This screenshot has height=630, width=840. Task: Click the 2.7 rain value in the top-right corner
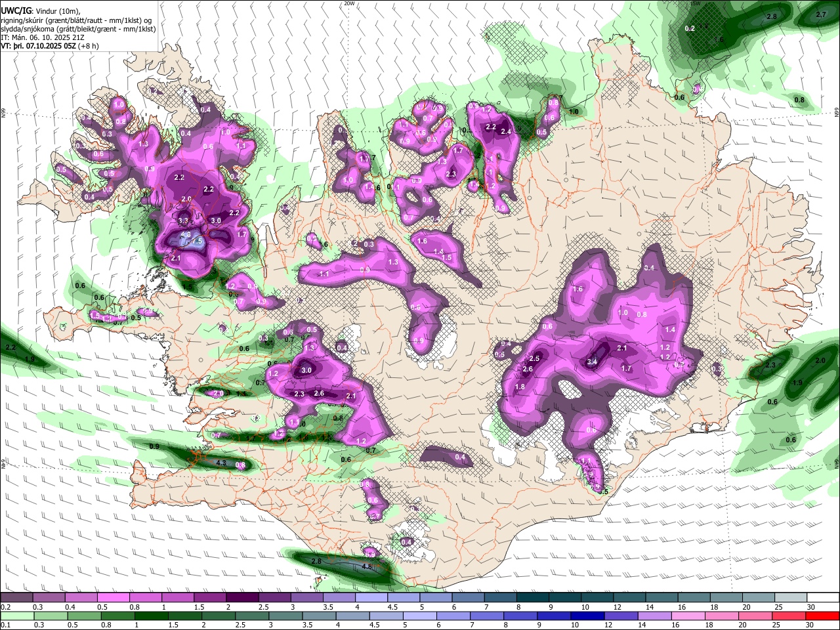(821, 14)
